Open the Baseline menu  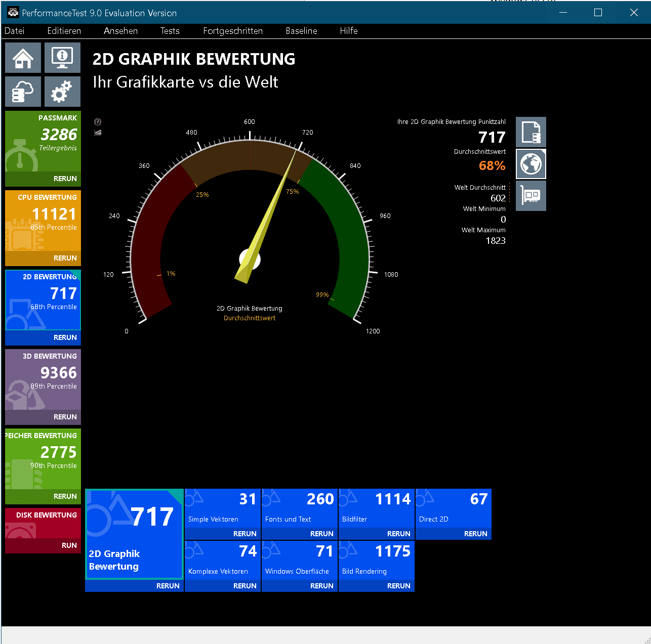[x=302, y=31]
